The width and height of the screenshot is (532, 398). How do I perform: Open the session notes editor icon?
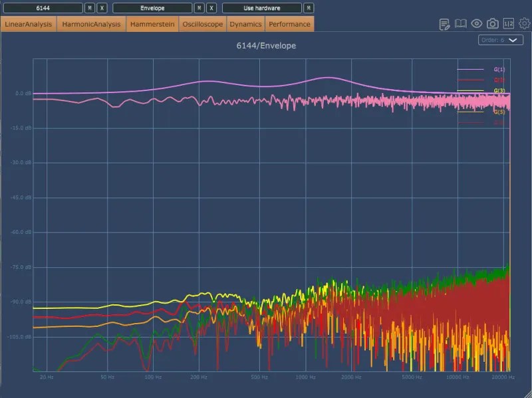(x=444, y=23)
